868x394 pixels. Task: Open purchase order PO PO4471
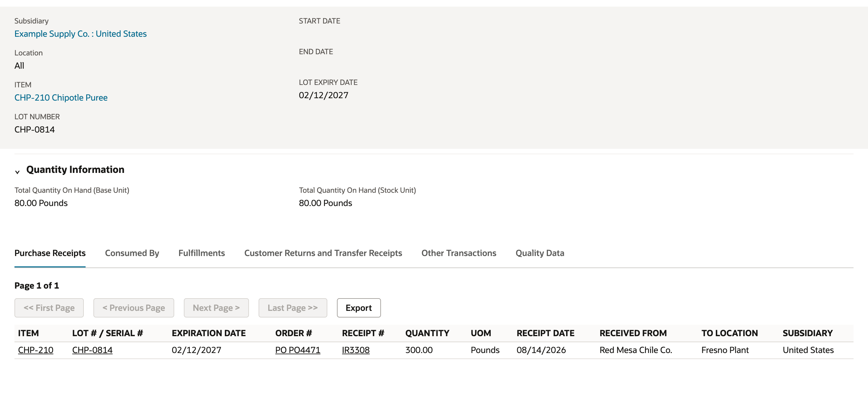tap(298, 350)
